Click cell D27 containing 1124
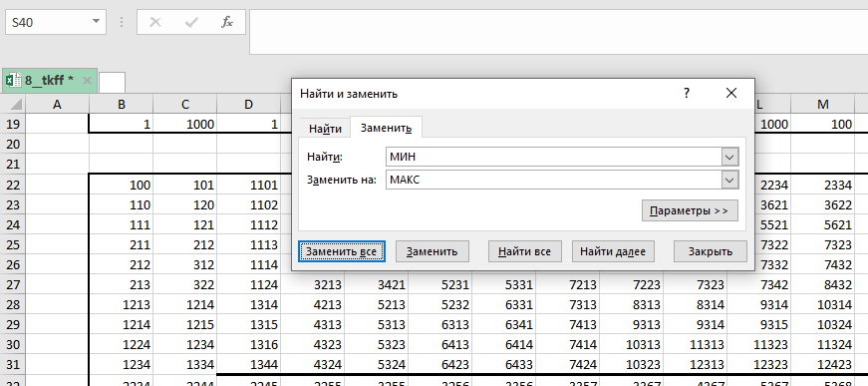This screenshot has height=386, width=868. coord(248,284)
